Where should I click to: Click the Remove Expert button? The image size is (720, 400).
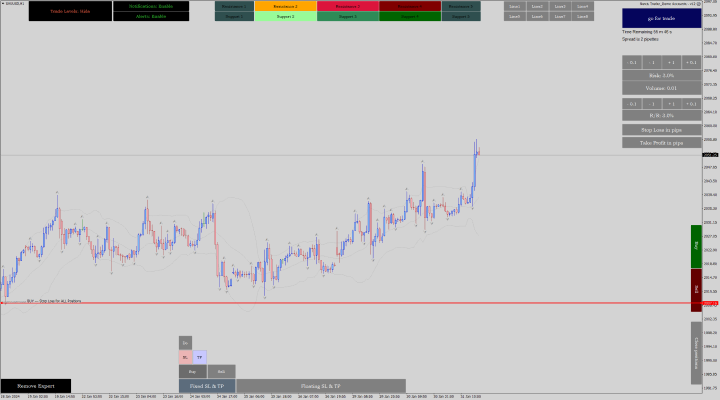click(35, 386)
